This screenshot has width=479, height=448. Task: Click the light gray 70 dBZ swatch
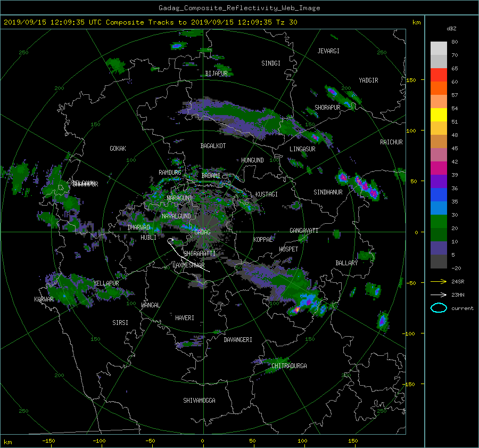439,48
